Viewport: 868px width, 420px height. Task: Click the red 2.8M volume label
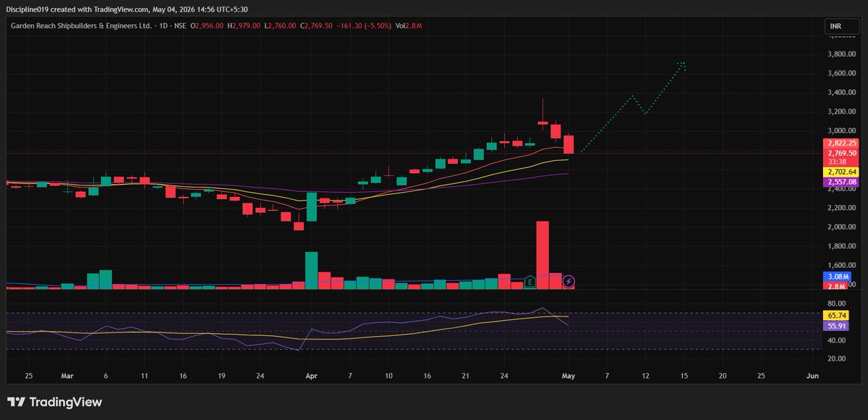pyautogui.click(x=836, y=287)
